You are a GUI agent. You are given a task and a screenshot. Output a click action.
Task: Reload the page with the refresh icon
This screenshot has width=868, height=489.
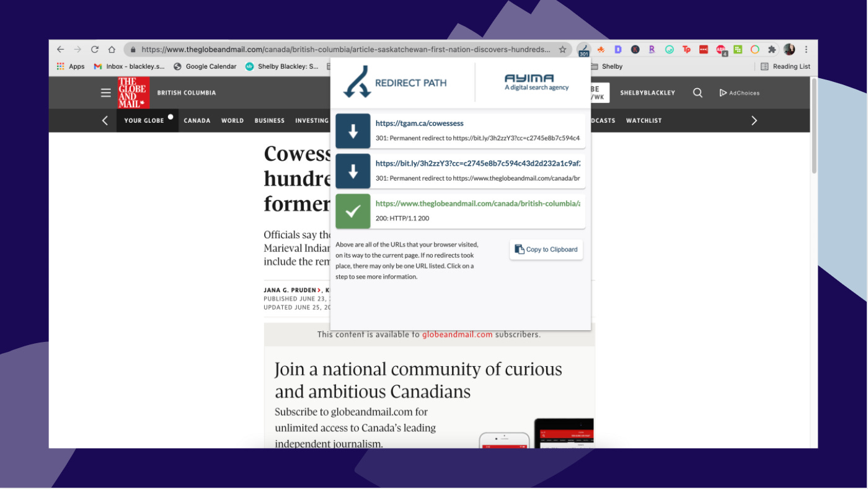[95, 50]
